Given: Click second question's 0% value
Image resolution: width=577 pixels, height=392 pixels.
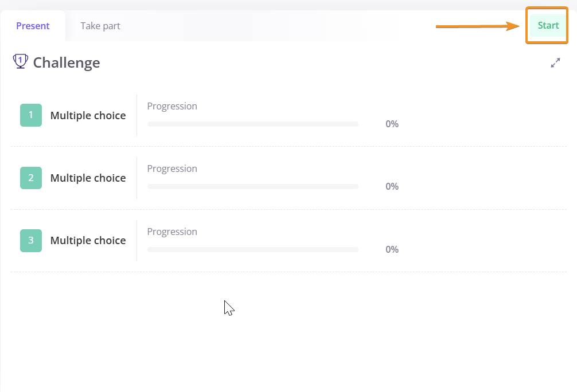Looking at the screenshot, I should [x=392, y=186].
